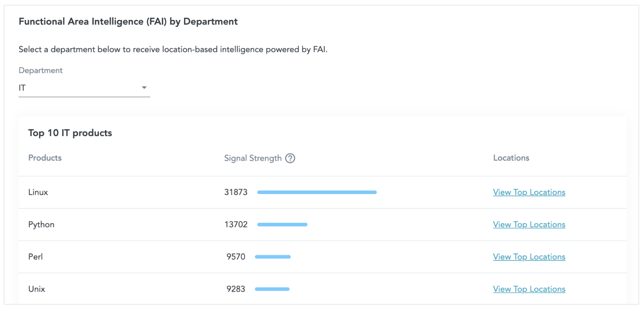The height and width of the screenshot is (311, 644).
Task: Select the Perl product row
Action: (x=35, y=257)
